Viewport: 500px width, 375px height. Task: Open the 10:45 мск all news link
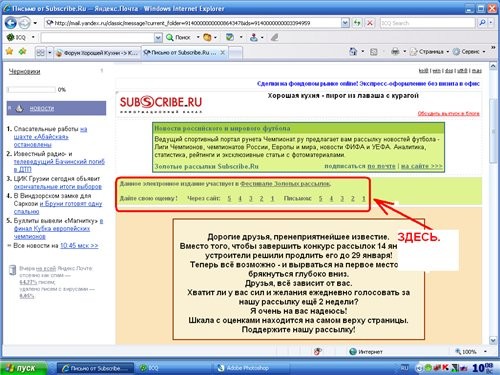coord(79,245)
